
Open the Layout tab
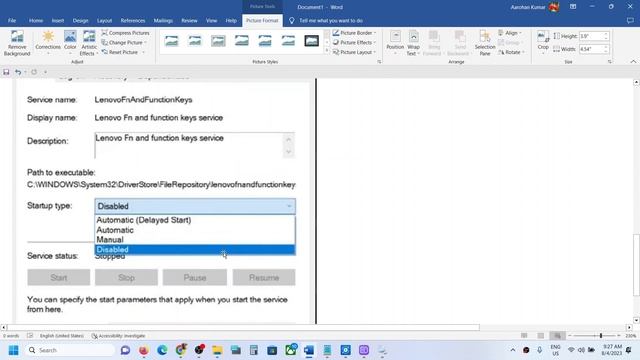(x=104, y=20)
